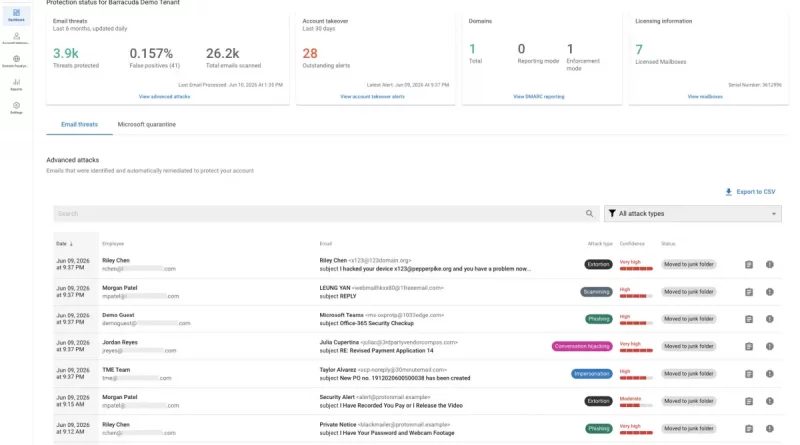This screenshot has width=800, height=445.
Task: Open email details icon for Security Alert row
Action: point(748,401)
